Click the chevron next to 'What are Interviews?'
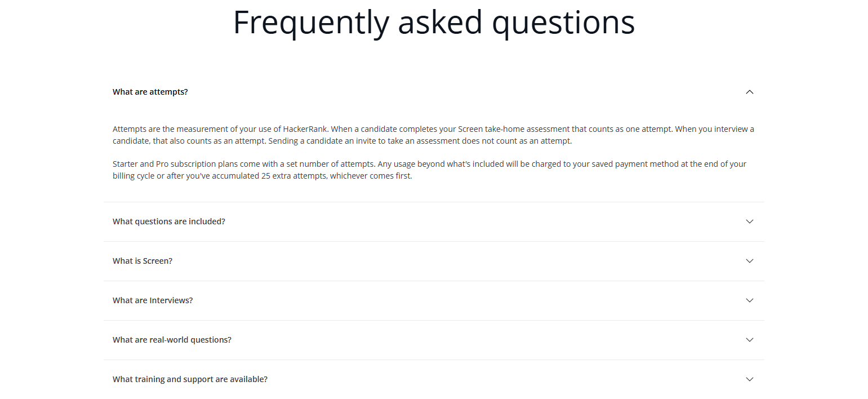The height and width of the screenshot is (399, 868). pos(749,300)
